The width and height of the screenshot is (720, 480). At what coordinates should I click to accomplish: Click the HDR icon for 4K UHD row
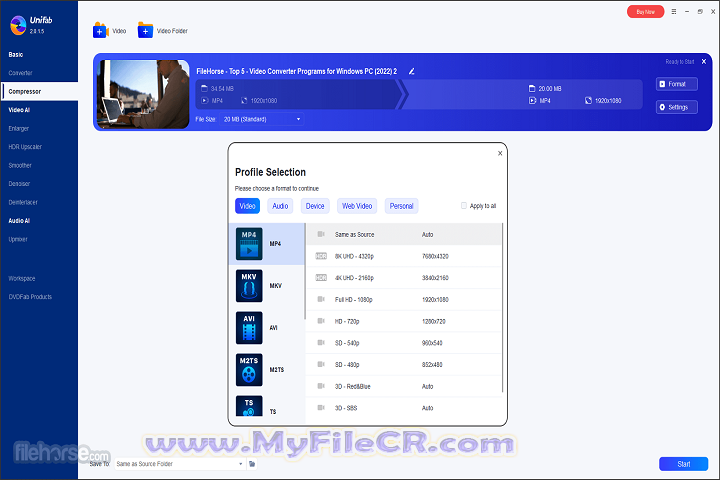point(321,278)
